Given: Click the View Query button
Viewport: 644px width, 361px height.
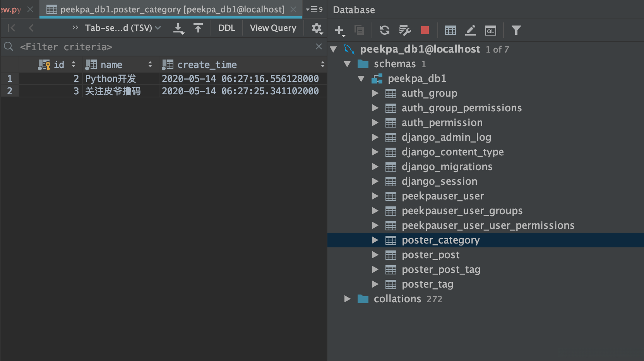Looking at the screenshot, I should tap(273, 28).
